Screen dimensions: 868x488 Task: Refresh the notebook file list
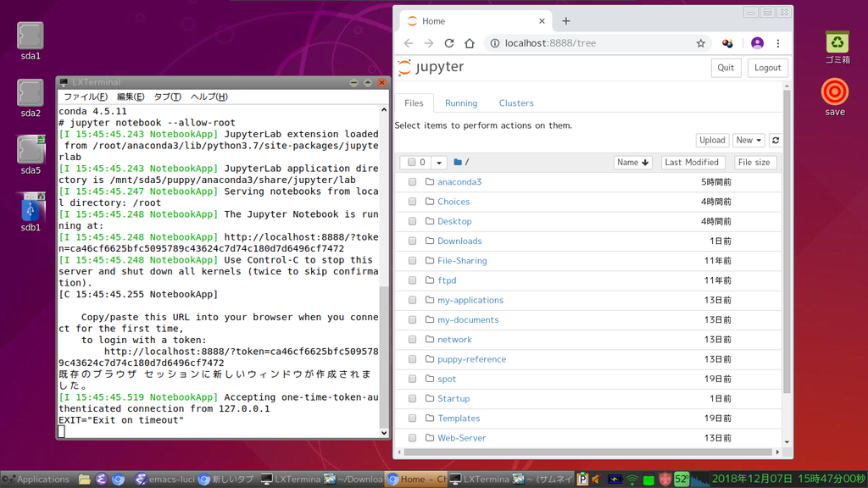pos(776,141)
